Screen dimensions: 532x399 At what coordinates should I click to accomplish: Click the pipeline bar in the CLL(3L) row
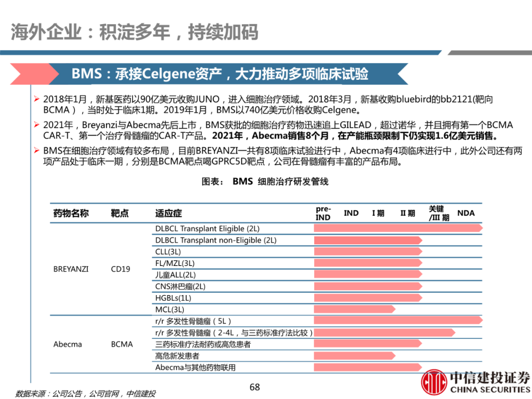(368, 251)
